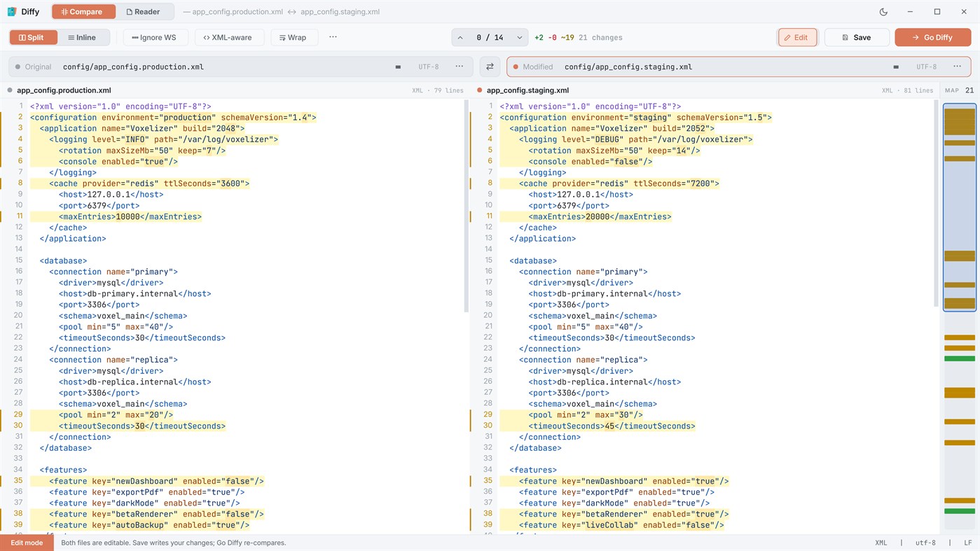Select the app_config.staging.xml pane header
Screen dimensions: 980x551
pyautogui.click(x=705, y=90)
